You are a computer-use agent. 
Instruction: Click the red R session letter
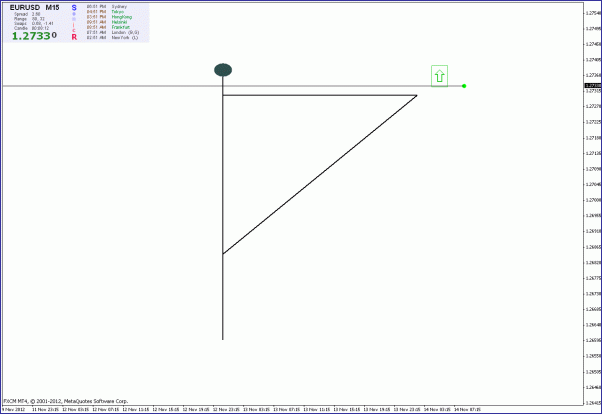click(x=74, y=37)
